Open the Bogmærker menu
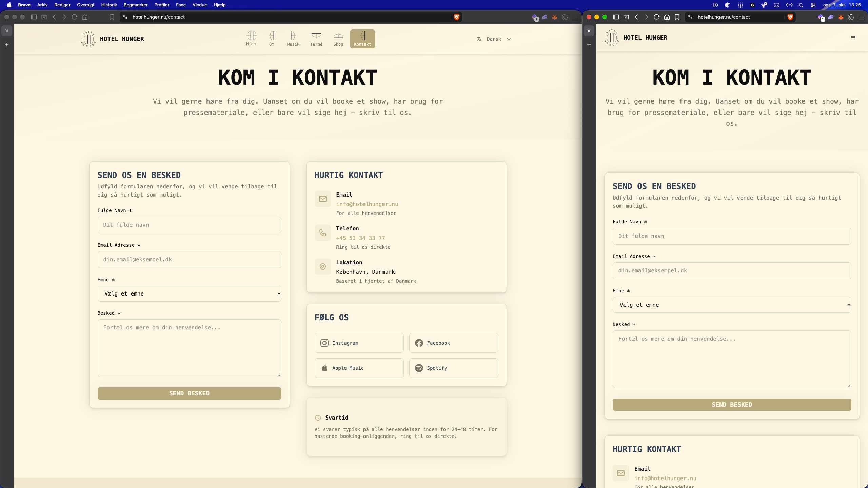 (x=136, y=5)
